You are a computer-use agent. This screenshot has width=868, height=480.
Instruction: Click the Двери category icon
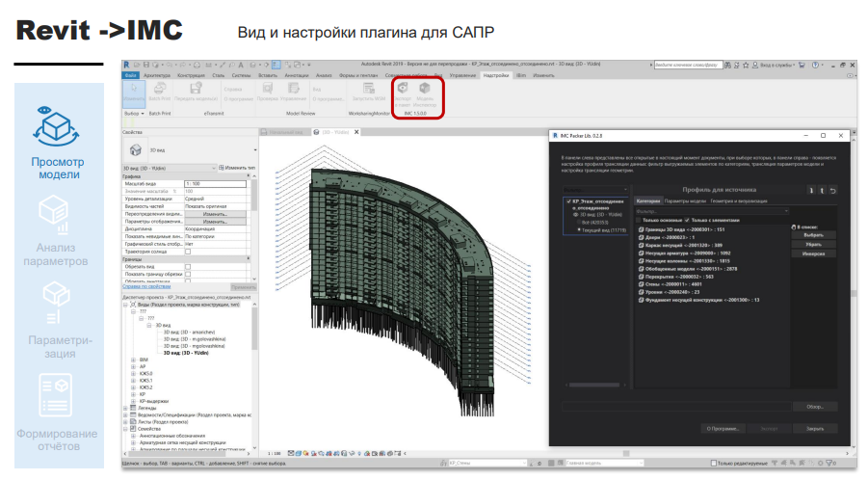641,237
